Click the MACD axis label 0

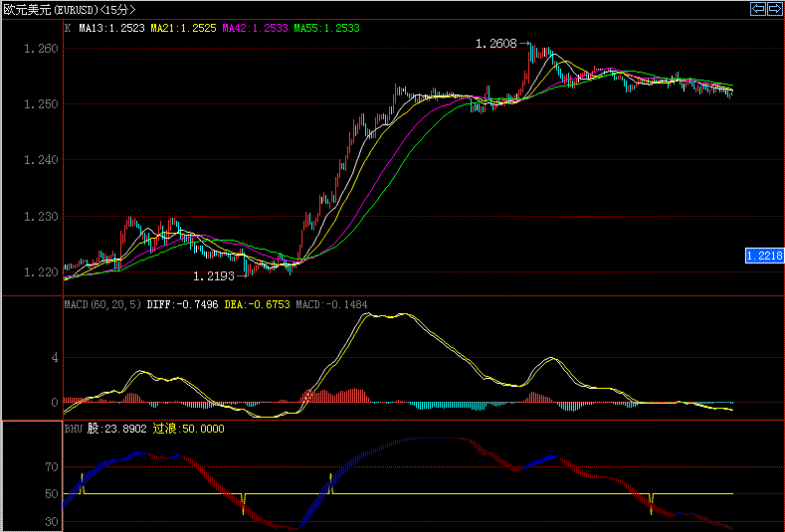55,403
